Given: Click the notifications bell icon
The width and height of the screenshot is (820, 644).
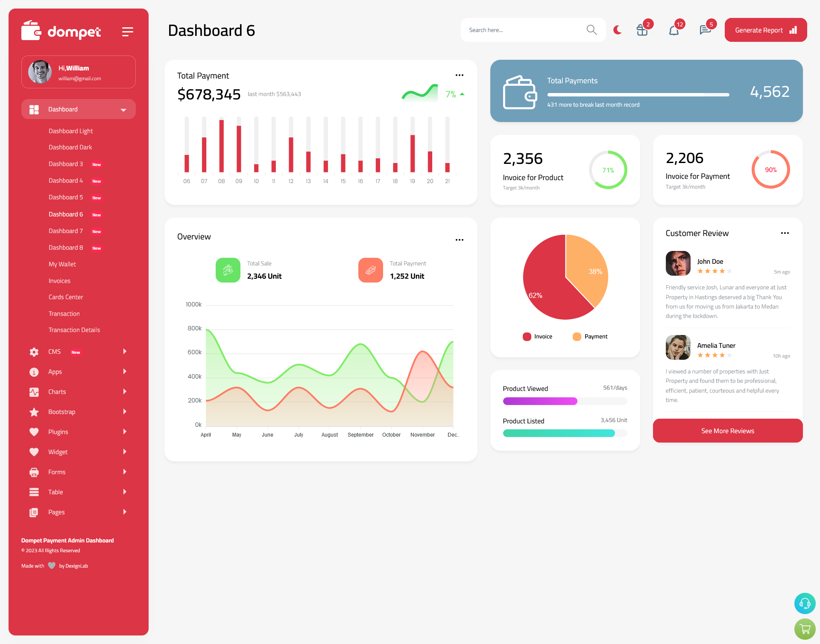Looking at the screenshot, I should (x=674, y=30).
